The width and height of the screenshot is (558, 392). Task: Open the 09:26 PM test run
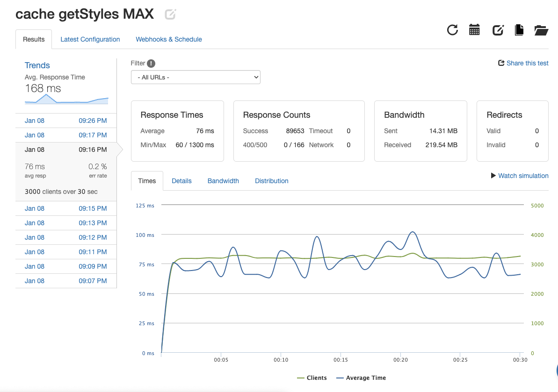pos(66,121)
